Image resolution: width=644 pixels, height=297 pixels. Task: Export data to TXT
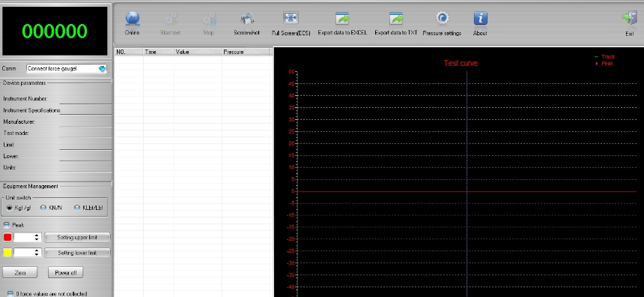396,19
